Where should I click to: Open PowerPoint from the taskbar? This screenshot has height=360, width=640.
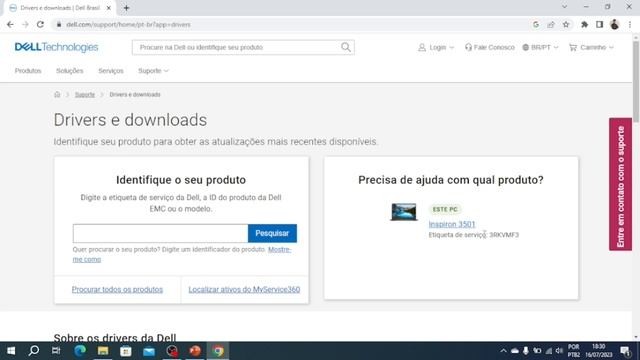195,351
